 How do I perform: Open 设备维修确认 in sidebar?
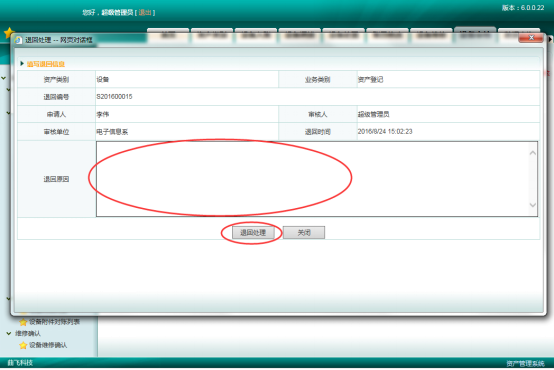tap(48, 345)
